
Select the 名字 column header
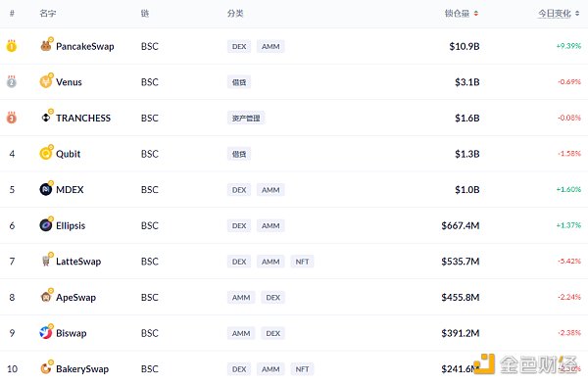pos(48,14)
